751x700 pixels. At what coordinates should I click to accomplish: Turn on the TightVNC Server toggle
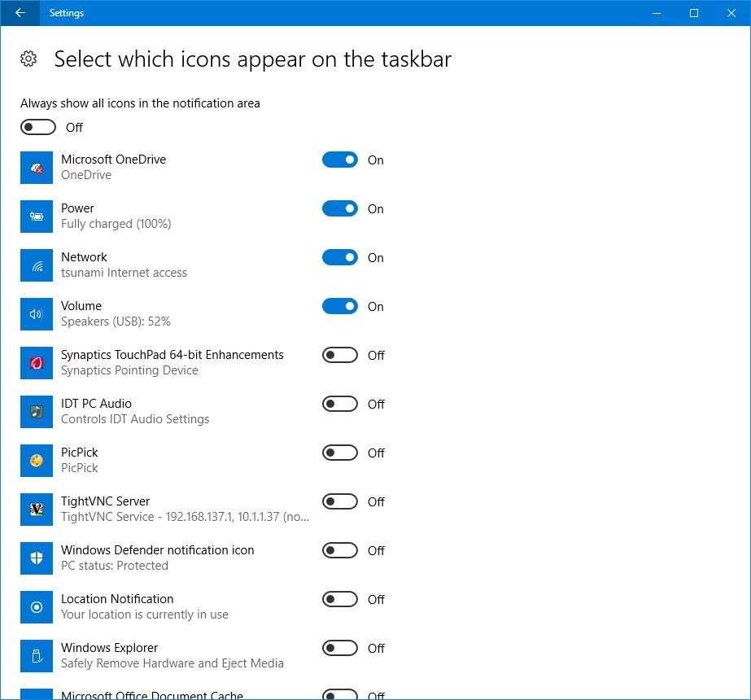click(x=339, y=501)
